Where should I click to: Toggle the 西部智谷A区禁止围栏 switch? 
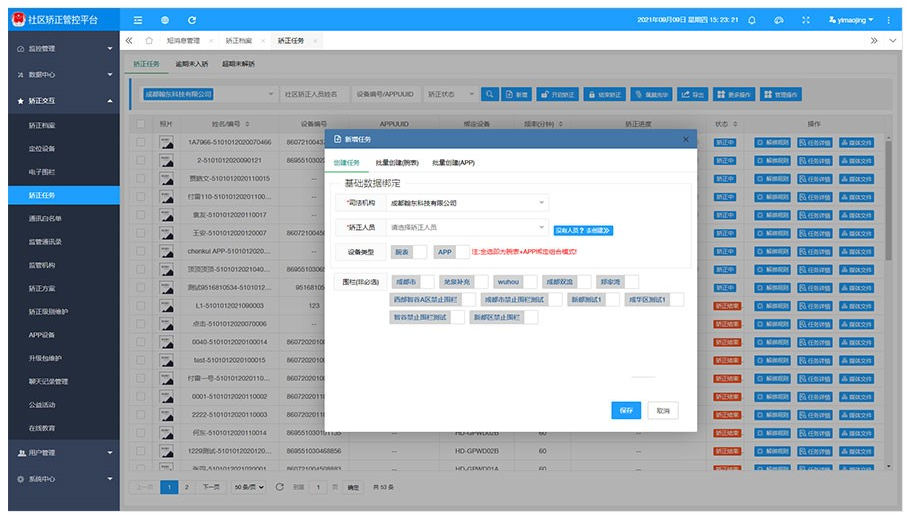pos(433,300)
